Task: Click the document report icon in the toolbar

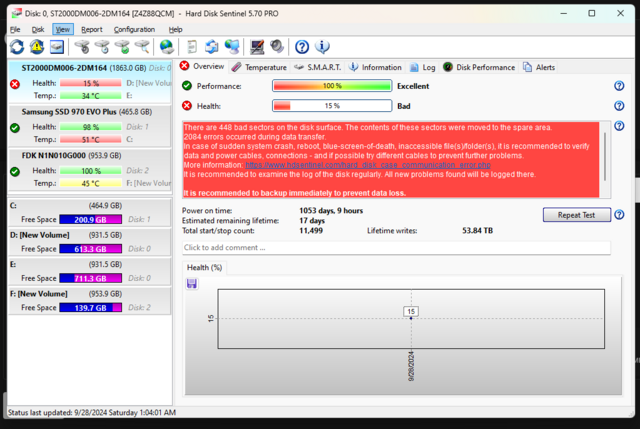Action: coord(192,47)
